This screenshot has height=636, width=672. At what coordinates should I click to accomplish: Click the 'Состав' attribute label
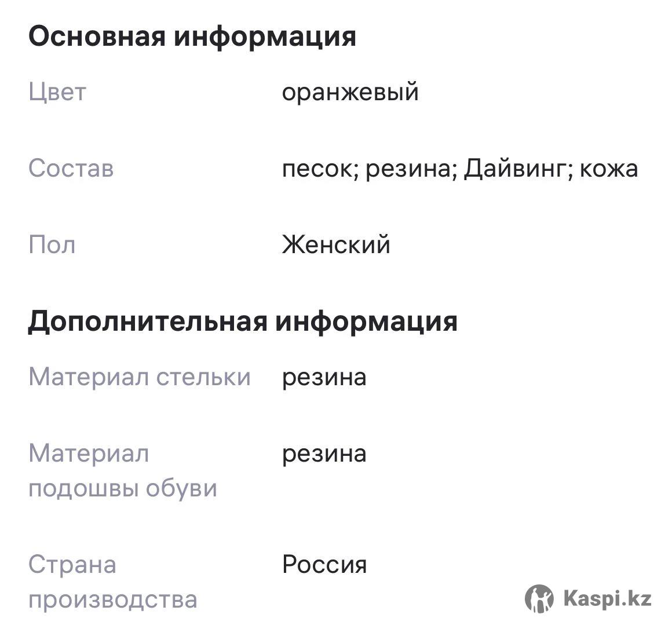click(x=71, y=168)
